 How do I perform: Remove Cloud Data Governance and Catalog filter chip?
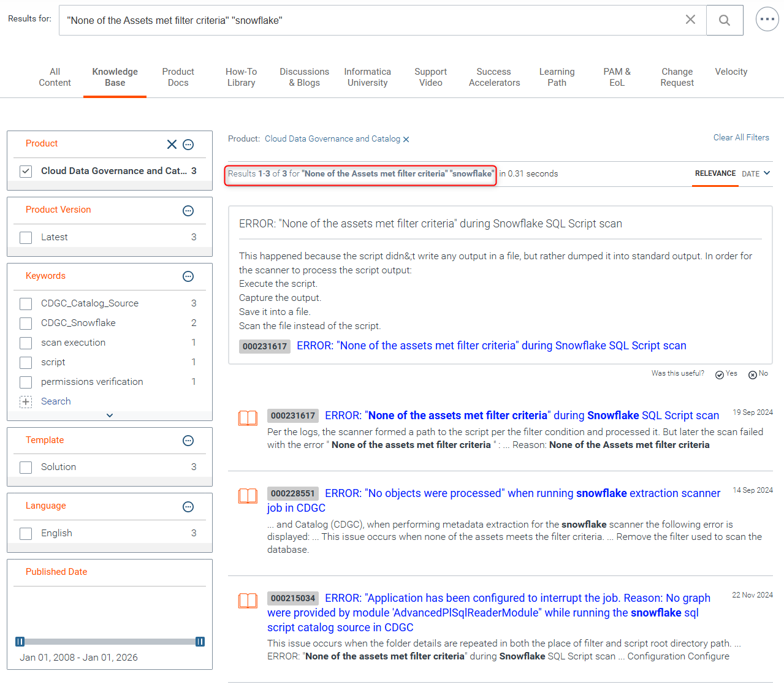[x=406, y=140]
